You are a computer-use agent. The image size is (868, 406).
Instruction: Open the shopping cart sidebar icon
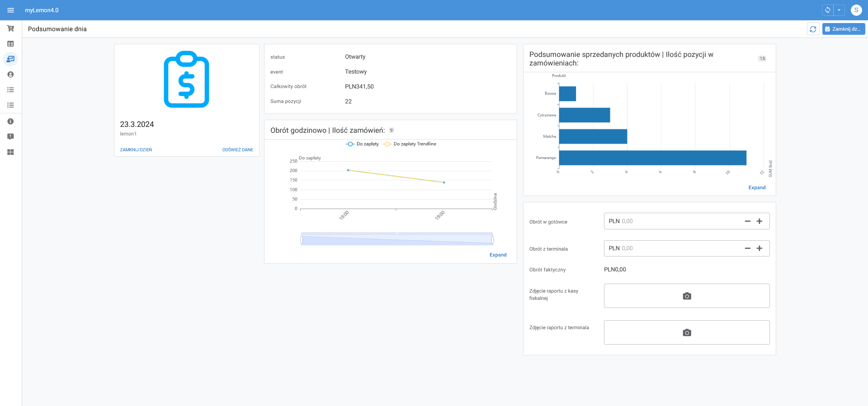click(10, 28)
